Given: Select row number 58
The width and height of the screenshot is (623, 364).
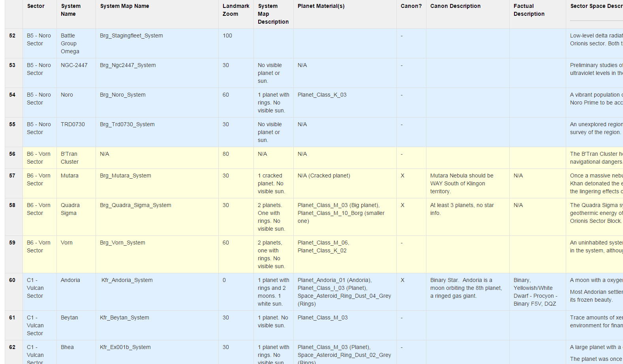Looking at the screenshot, I should click(x=14, y=217).
